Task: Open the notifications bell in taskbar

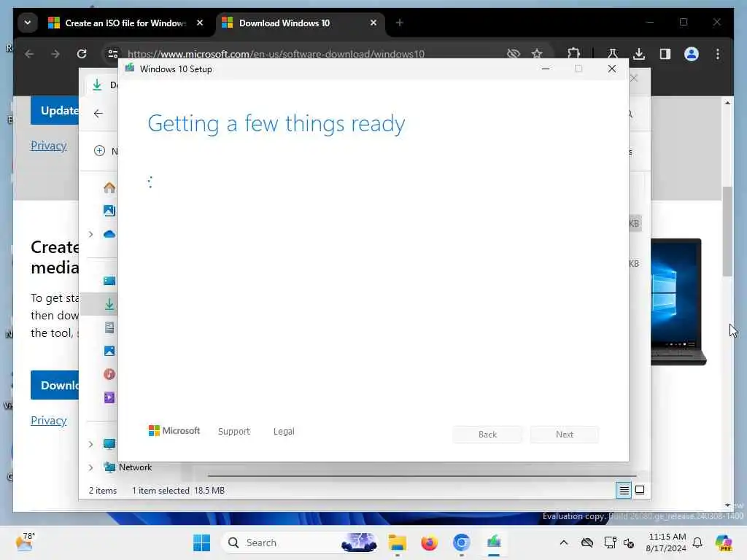Action: click(697, 542)
